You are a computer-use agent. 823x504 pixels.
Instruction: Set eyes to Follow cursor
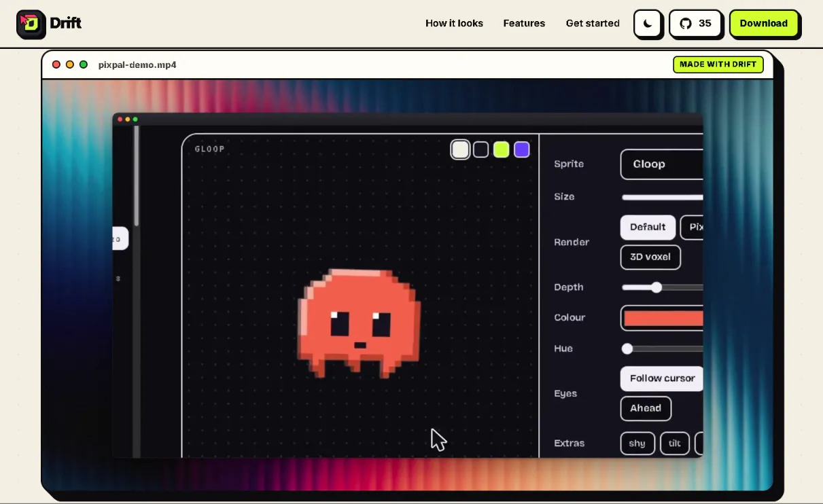coord(662,378)
